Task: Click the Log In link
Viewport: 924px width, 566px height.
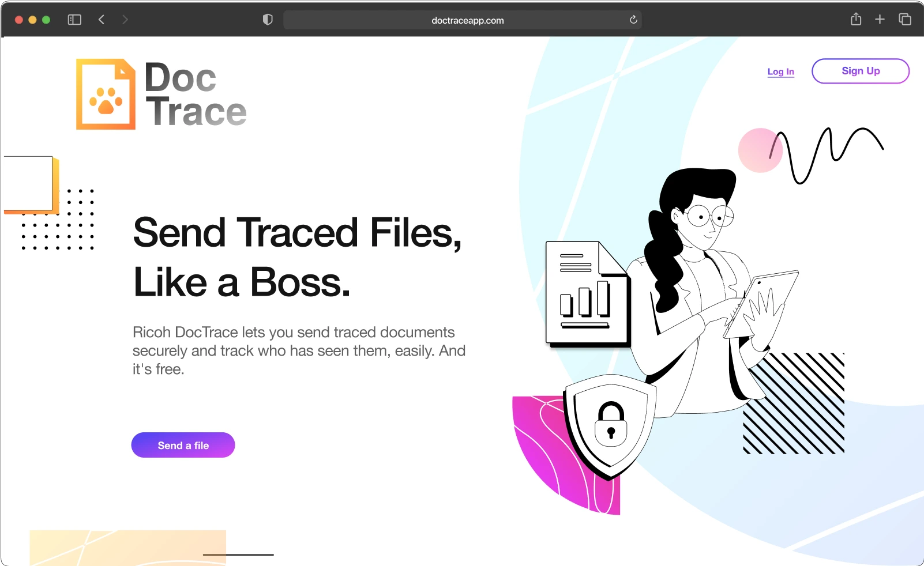Action: point(780,71)
